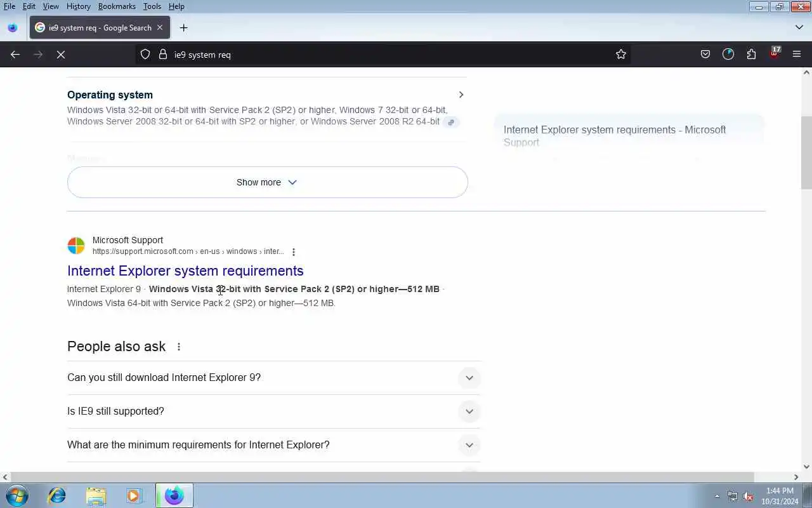The image size is (812, 508).
Task: Open the View menu
Action: tap(51, 6)
